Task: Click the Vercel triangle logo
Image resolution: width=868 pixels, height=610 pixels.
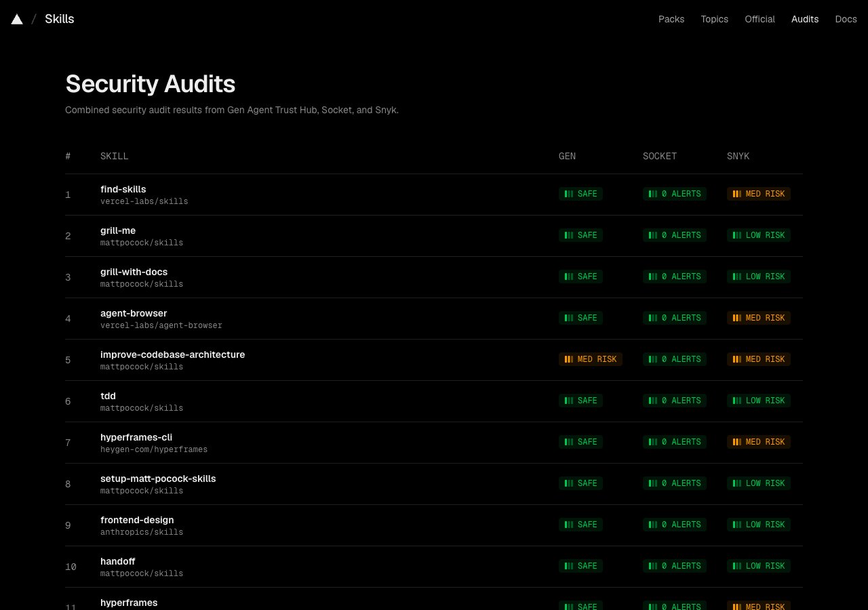Action: (17, 19)
